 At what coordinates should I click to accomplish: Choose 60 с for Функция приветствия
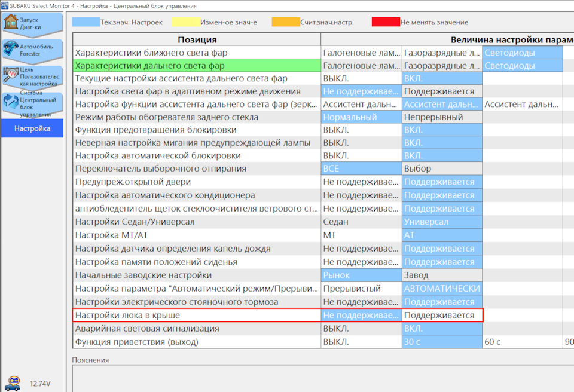[x=523, y=342]
